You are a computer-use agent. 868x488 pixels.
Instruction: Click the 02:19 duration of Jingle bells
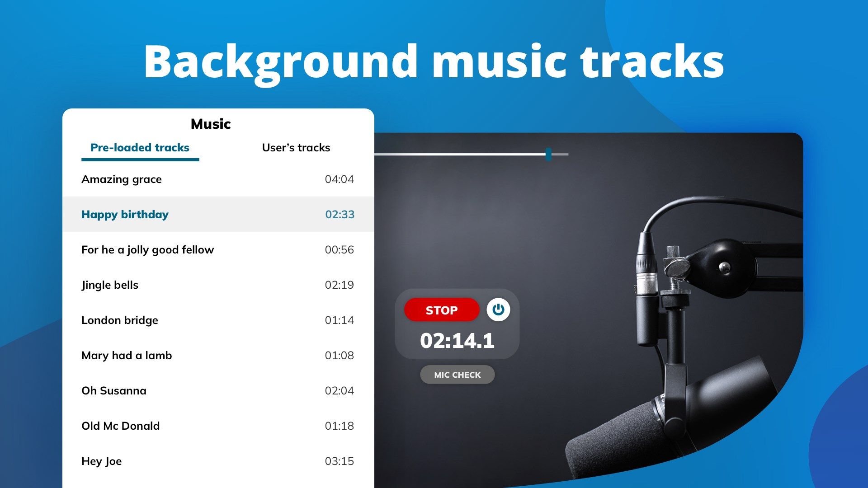(x=340, y=285)
